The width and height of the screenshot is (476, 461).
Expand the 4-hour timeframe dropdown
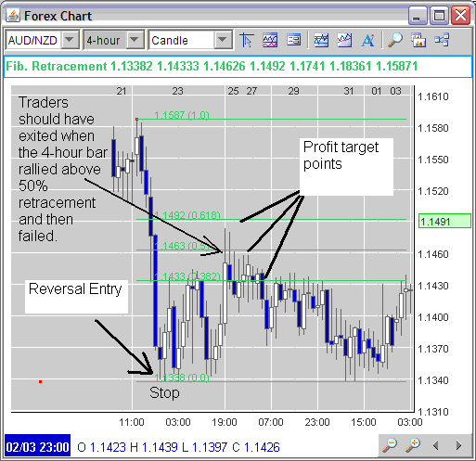tap(135, 40)
